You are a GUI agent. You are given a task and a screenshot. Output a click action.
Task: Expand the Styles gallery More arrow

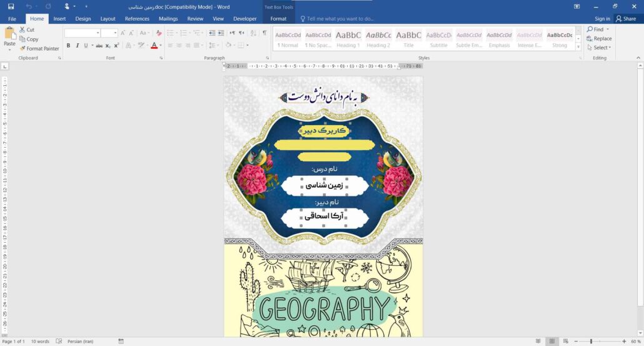point(578,47)
